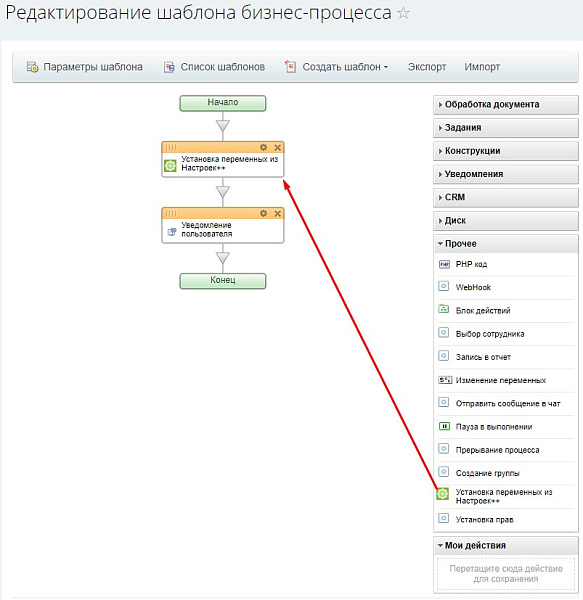Add page to favorites with star icon

click(403, 13)
